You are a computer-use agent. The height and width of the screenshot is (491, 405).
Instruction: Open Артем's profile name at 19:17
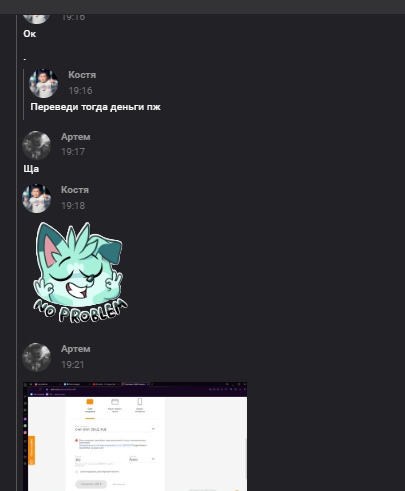(x=75, y=137)
